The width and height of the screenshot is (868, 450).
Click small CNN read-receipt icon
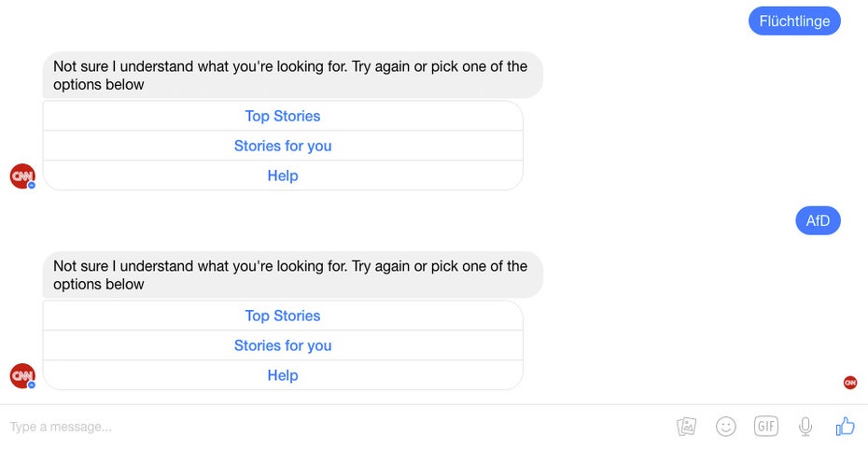point(849,383)
